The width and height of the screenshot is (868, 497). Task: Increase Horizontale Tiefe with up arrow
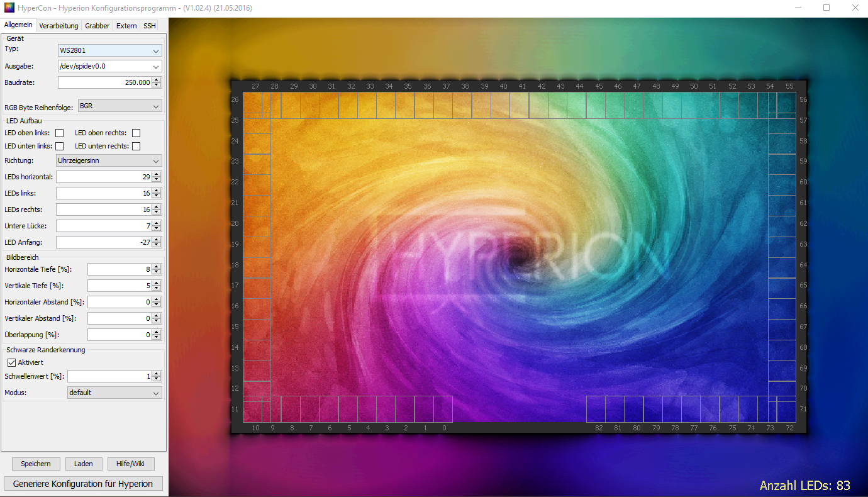coord(157,266)
